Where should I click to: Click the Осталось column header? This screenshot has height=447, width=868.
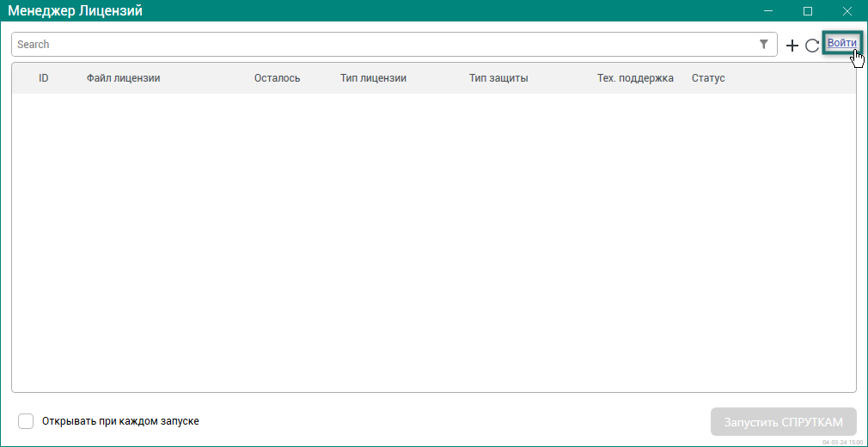pos(277,78)
